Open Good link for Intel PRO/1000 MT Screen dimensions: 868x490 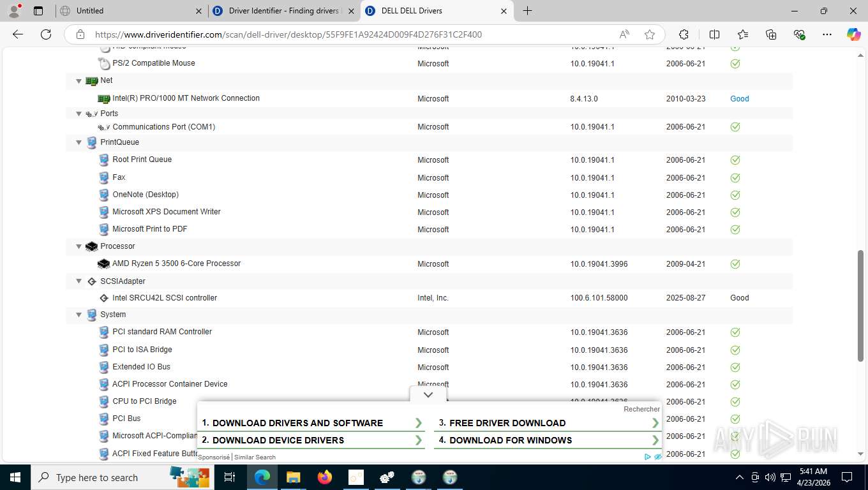[740, 99]
